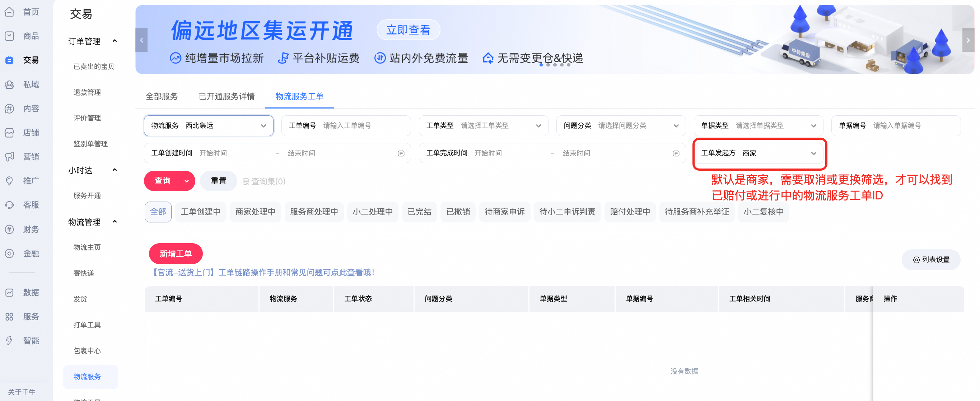Select the 已完结 status filter

pyautogui.click(x=419, y=212)
